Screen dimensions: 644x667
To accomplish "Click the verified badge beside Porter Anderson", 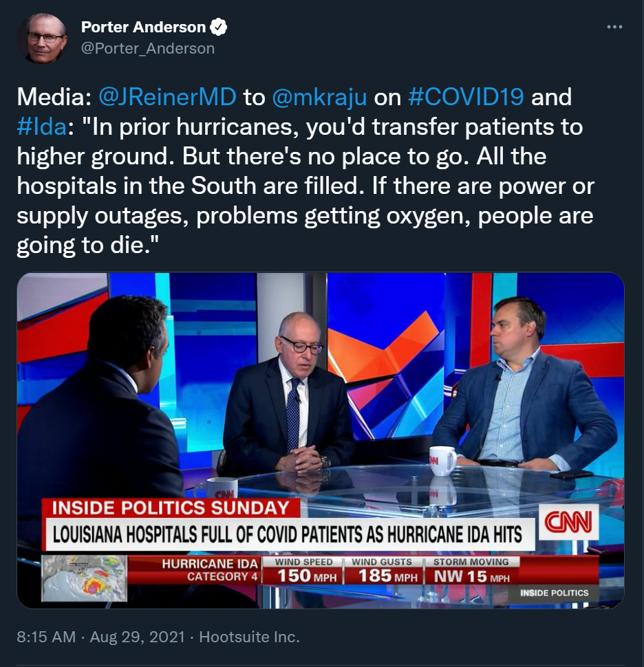I will [219, 28].
